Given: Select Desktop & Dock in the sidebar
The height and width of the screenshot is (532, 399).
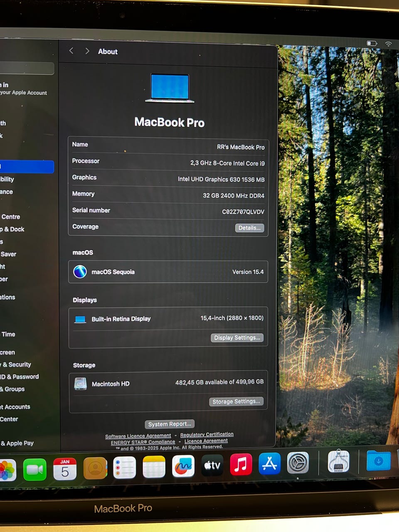Looking at the screenshot, I should tap(12, 229).
